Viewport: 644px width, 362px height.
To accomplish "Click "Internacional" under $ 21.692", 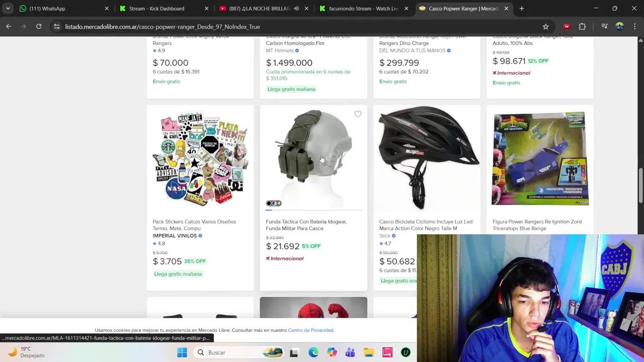I will click(285, 258).
